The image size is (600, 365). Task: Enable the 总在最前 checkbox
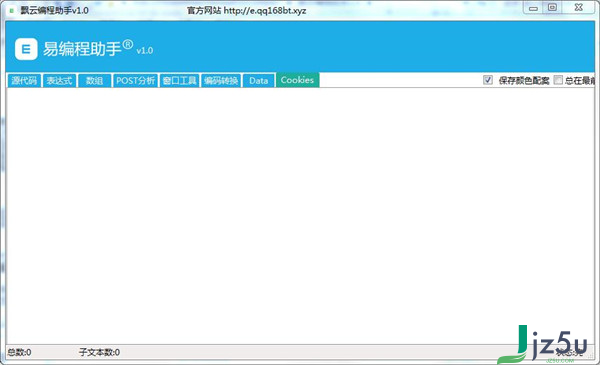click(558, 80)
